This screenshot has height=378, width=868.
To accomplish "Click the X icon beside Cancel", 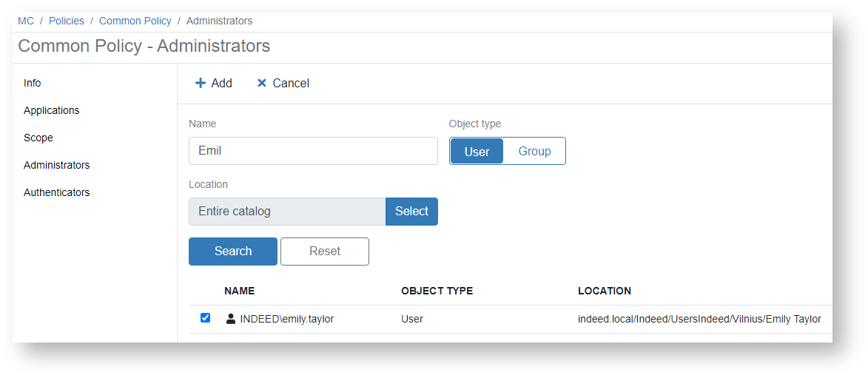I will 261,83.
